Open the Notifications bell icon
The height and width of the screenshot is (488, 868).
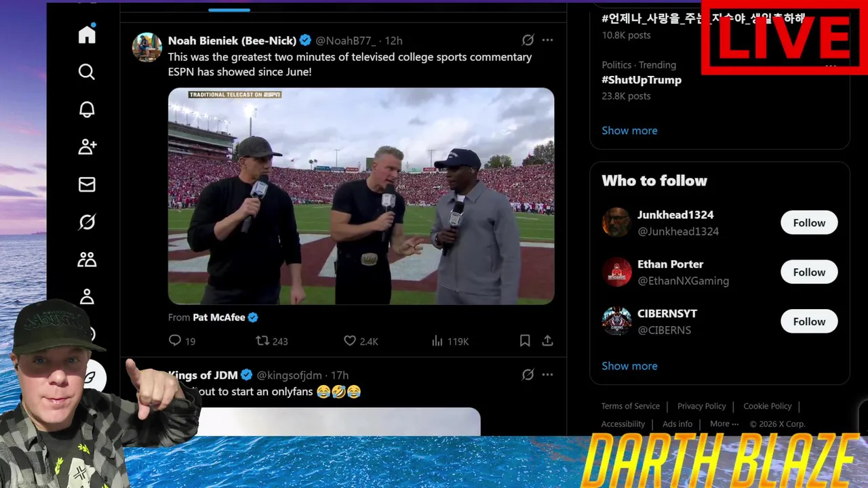pos(87,109)
